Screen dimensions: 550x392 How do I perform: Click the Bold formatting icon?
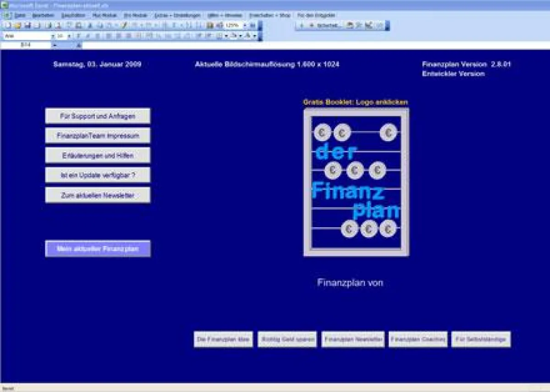[x=79, y=36]
